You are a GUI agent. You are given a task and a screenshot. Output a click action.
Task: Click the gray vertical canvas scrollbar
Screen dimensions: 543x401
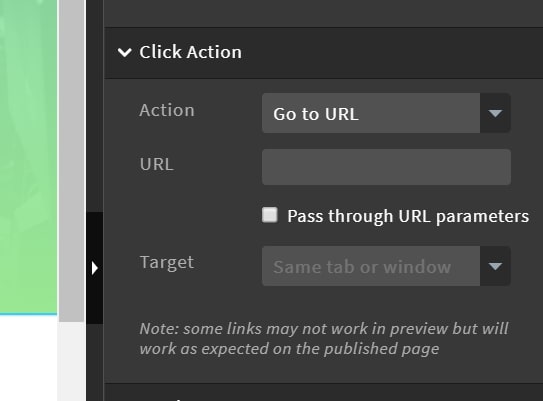72,161
